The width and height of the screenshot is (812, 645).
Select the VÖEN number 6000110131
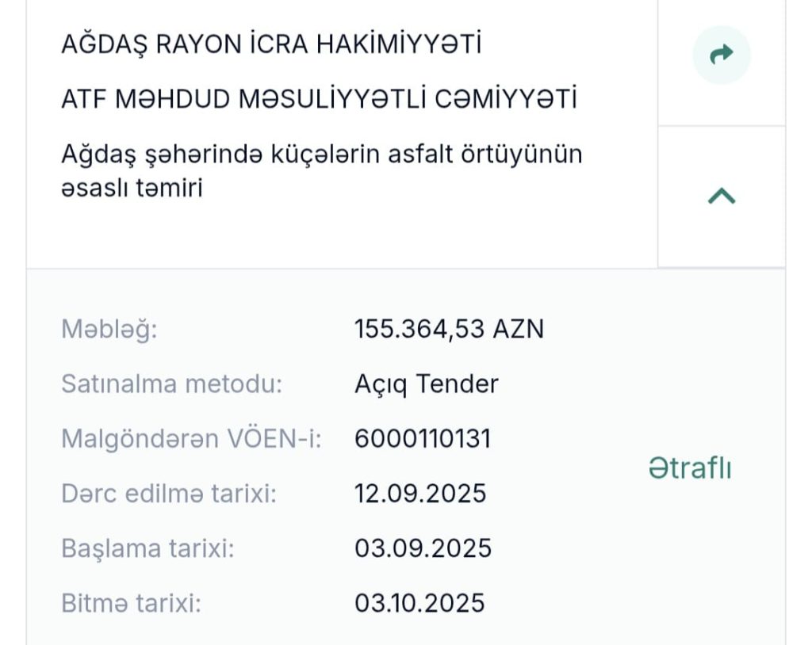423,439
